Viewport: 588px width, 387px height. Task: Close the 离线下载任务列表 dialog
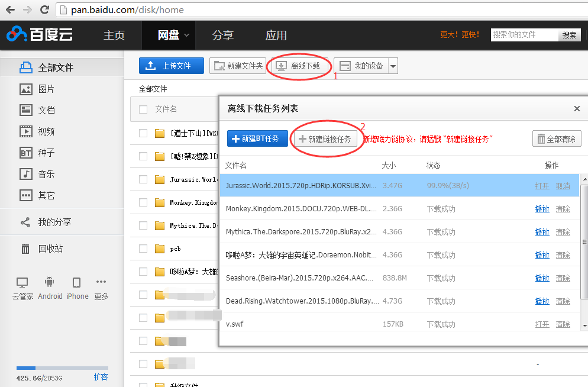tap(577, 109)
